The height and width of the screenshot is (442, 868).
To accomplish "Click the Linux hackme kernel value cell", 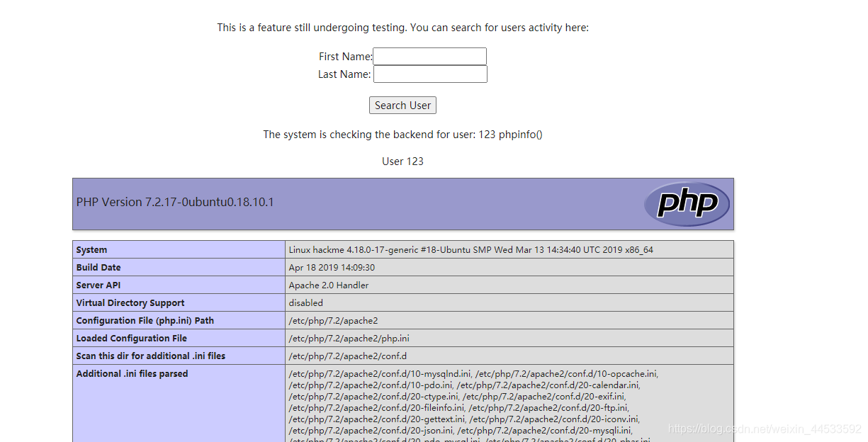I will pos(509,249).
